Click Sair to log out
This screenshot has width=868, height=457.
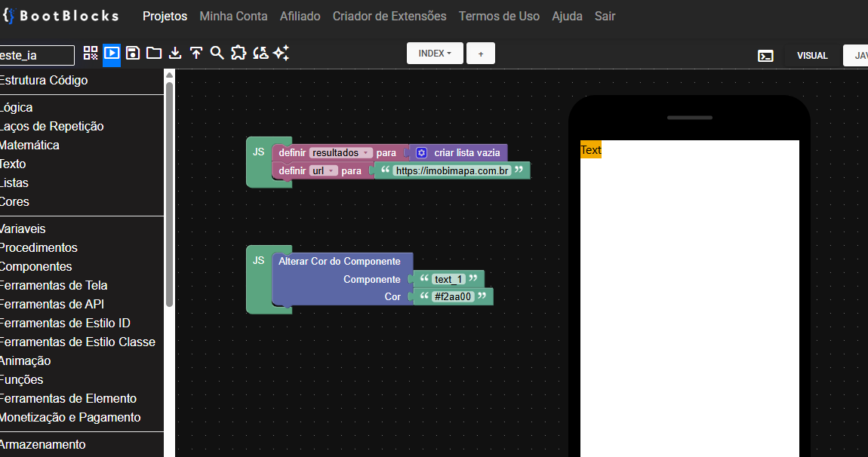point(605,16)
